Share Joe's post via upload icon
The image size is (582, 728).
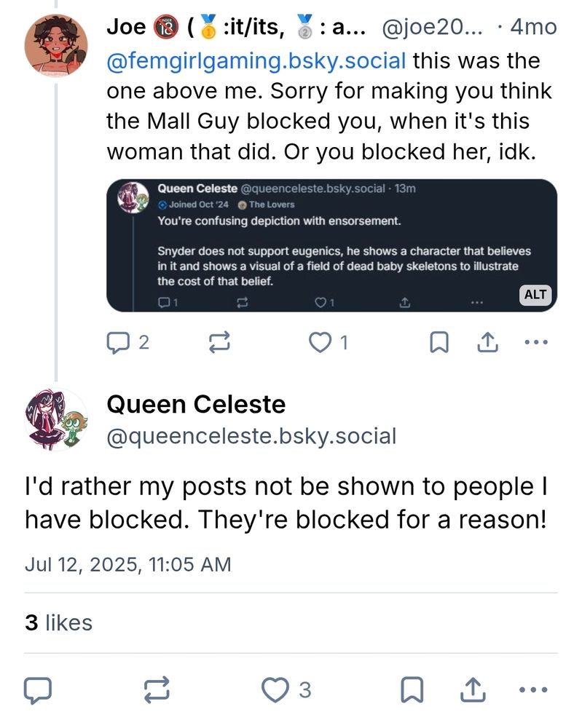tap(488, 343)
